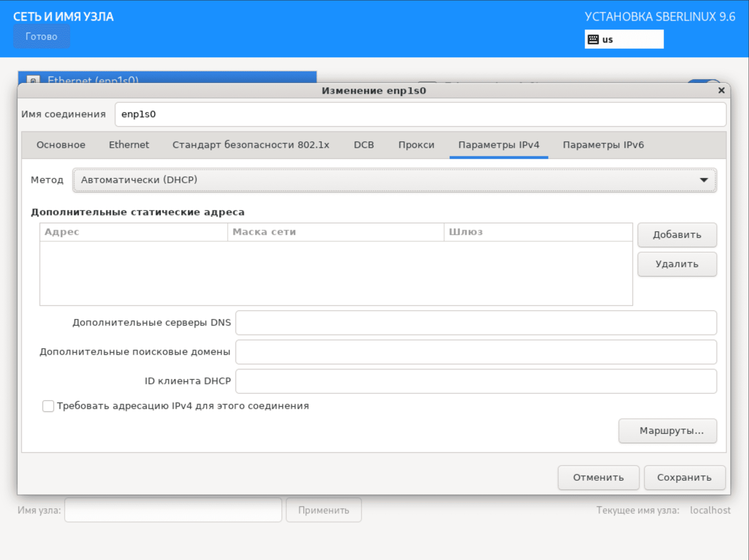The height and width of the screenshot is (560, 749).
Task: Open the Маршруты routes dialog
Action: (x=667, y=431)
